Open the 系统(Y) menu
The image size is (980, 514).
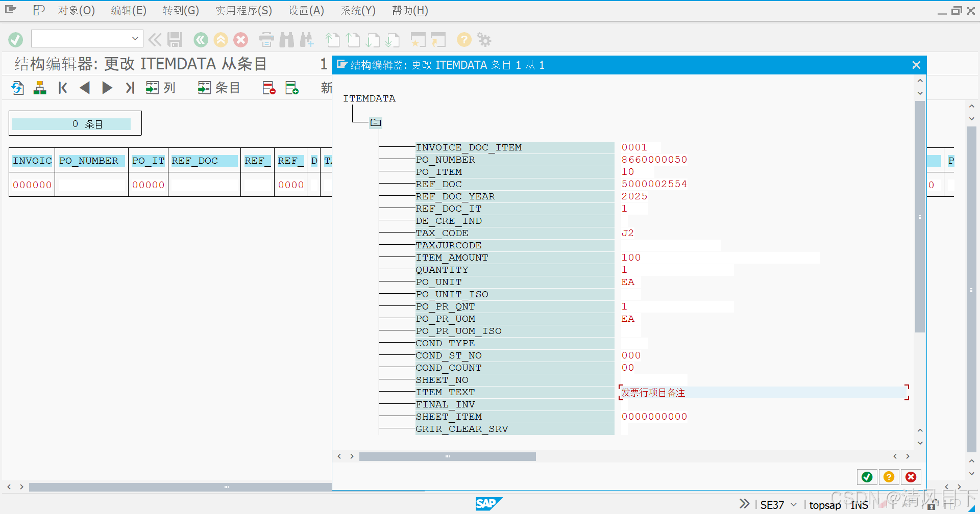click(357, 10)
